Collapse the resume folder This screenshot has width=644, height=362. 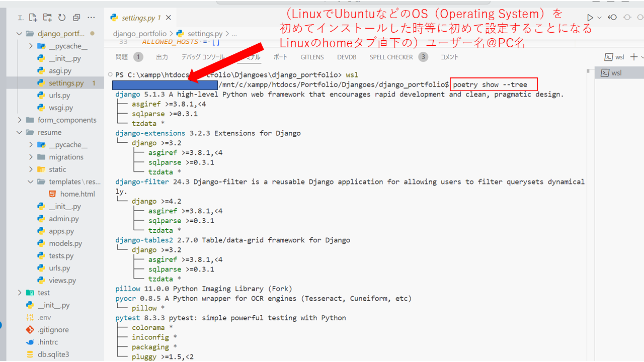click(x=20, y=132)
